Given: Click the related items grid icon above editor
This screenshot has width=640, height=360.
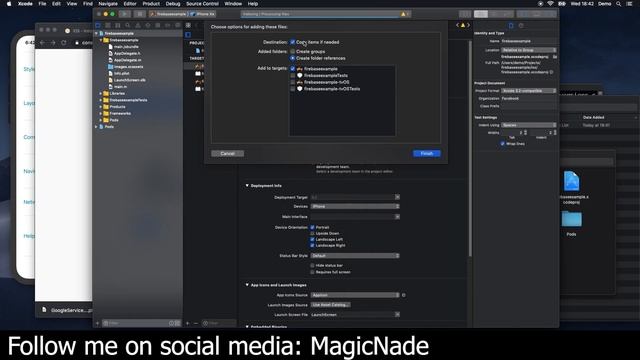Looking at the screenshot, I should (188, 25).
